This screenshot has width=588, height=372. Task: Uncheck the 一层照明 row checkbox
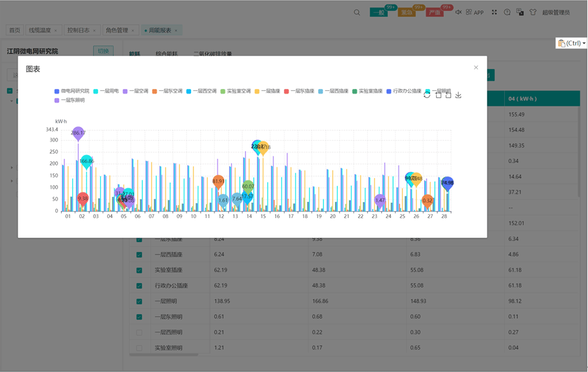coord(139,301)
